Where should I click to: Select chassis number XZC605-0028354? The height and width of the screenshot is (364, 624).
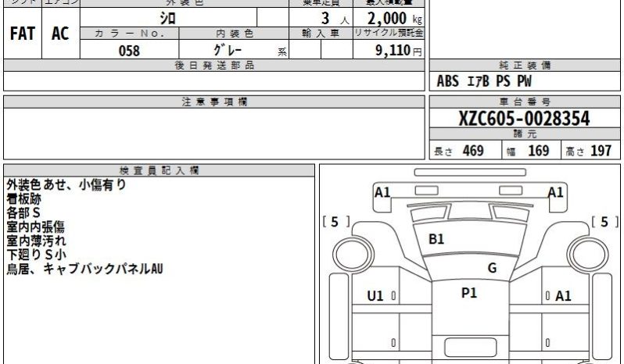click(524, 119)
